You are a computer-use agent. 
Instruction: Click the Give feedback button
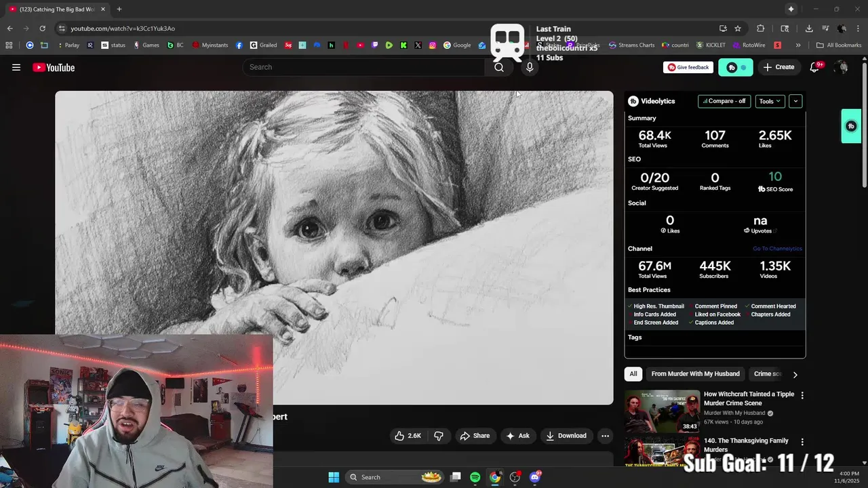tap(688, 67)
